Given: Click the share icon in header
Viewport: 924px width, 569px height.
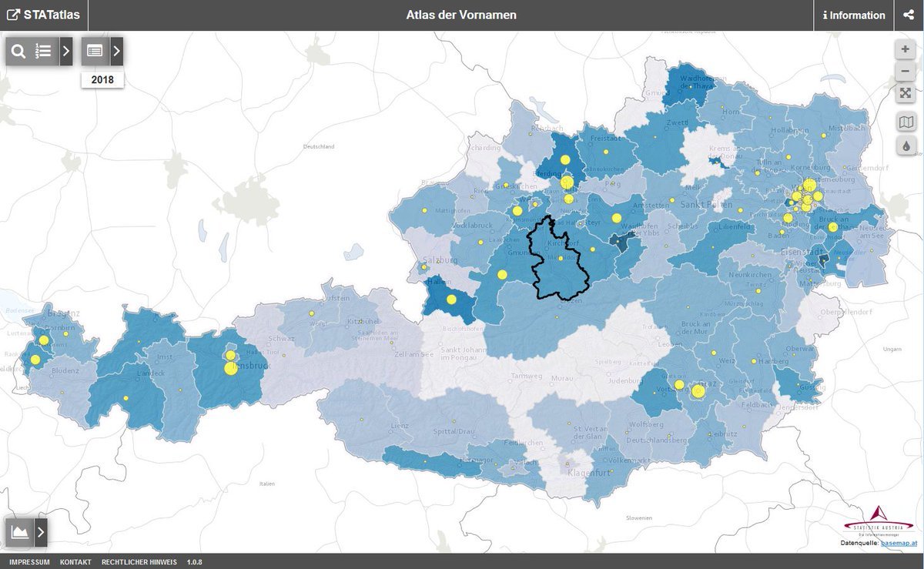Looking at the screenshot, I should [x=909, y=15].
